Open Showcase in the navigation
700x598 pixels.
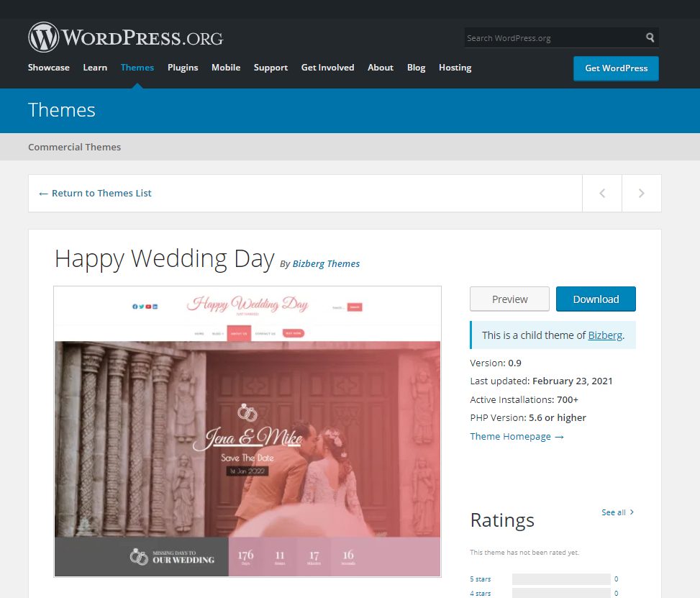click(49, 68)
